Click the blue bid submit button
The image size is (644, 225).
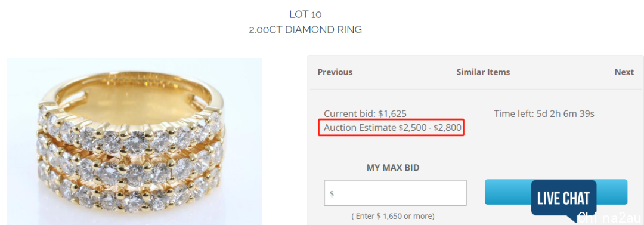coord(508,192)
